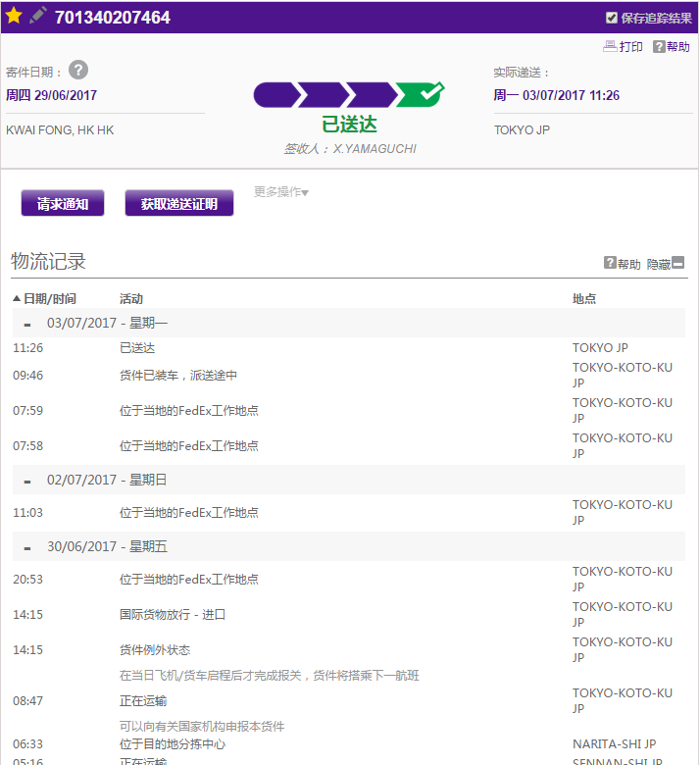Click the 周一 03/07/2017 11:26 delivery date

[556, 95]
